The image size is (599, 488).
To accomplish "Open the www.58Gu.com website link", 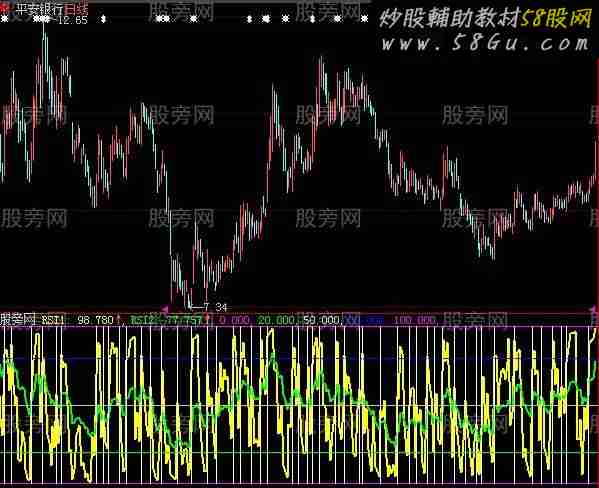I will tap(485, 43).
